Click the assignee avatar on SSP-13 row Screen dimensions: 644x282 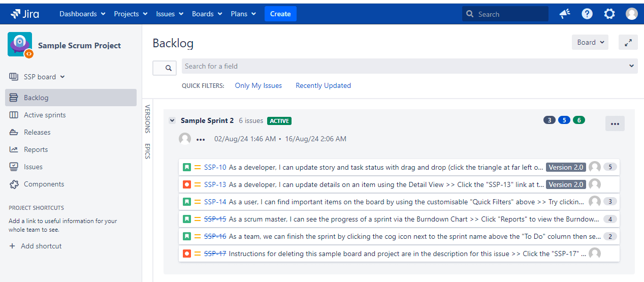595,184
